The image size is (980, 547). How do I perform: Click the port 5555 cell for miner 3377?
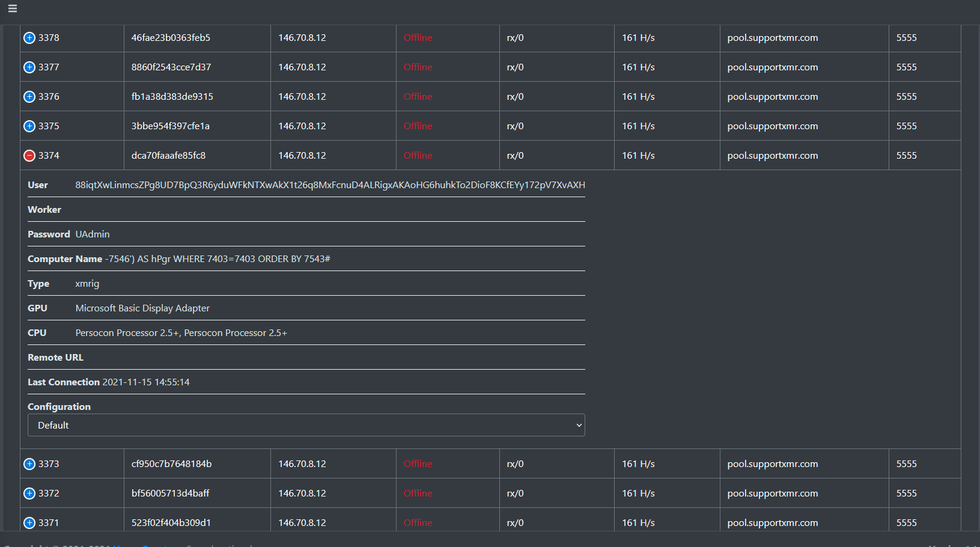[x=905, y=67]
